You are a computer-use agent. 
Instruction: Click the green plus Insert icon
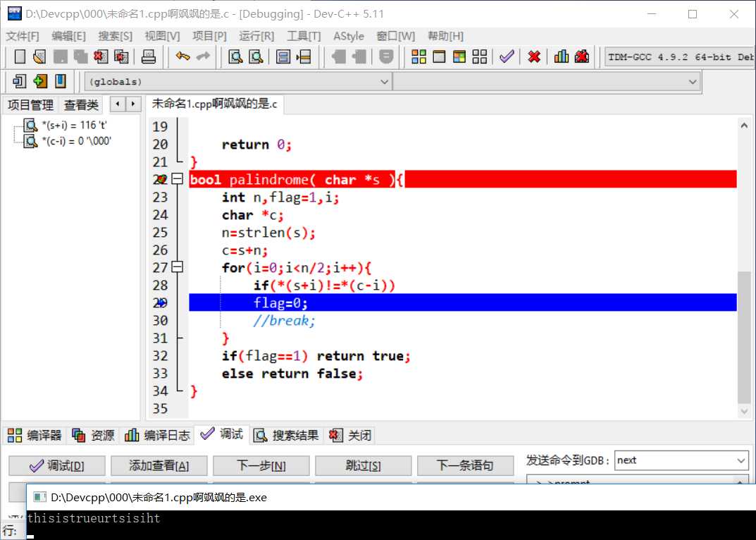(40, 81)
